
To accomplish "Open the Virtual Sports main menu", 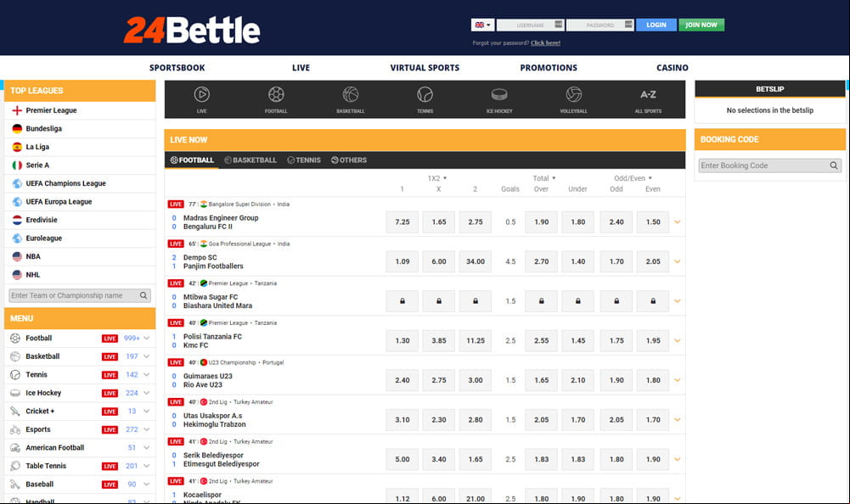I will click(x=425, y=68).
